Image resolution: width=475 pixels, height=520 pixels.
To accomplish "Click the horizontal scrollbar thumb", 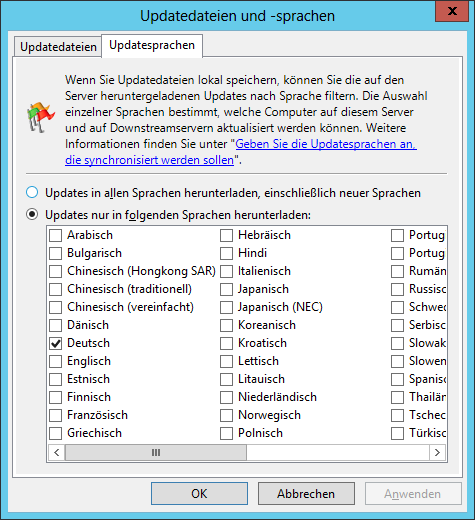I will 156,452.
